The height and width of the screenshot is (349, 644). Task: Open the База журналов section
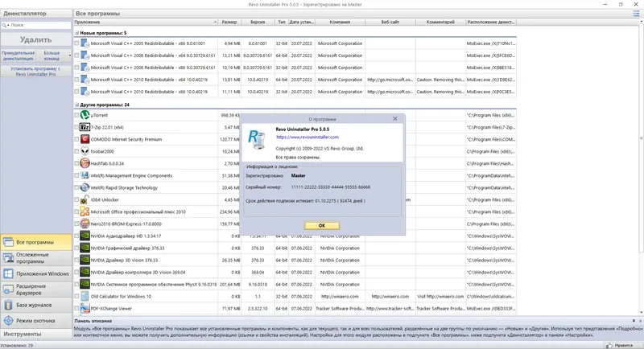tap(36, 305)
